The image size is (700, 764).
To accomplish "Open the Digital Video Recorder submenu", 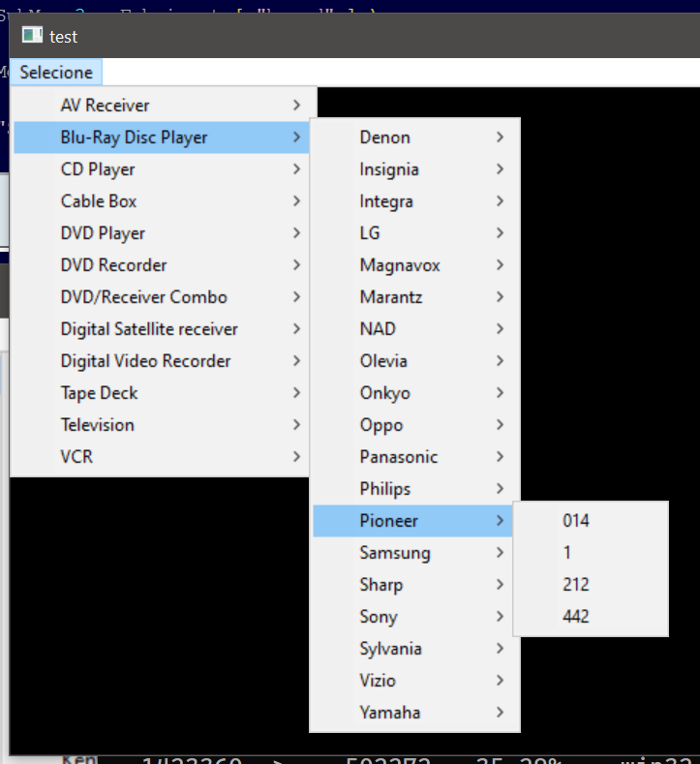I will (162, 361).
